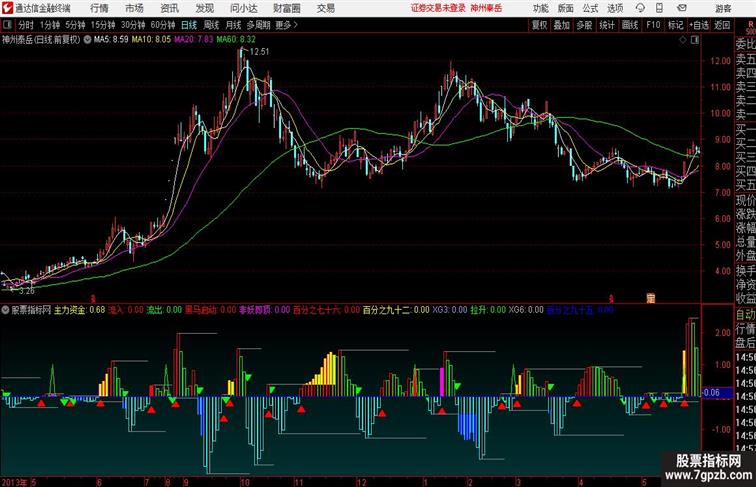Switch to the 30分钟 period
The height and width of the screenshot is (487, 756).
coord(133,25)
